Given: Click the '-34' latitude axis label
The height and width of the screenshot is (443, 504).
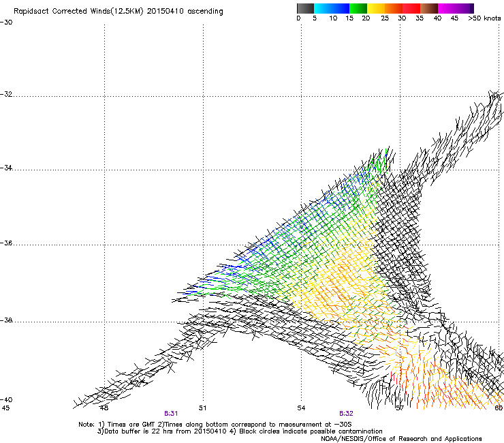Looking at the screenshot, I should pos(6,168).
